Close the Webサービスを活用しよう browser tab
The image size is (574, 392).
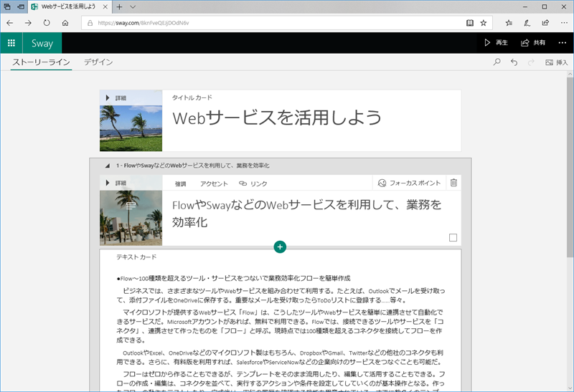pyautogui.click(x=105, y=6)
